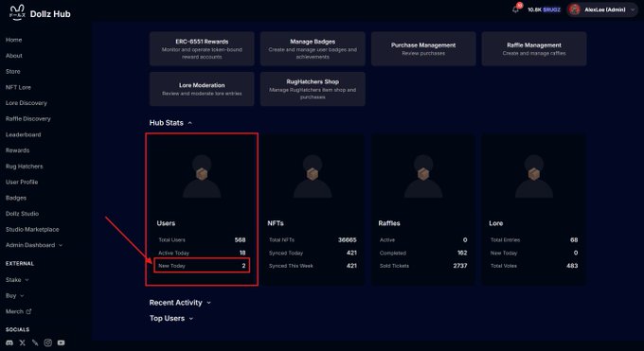View the Leaderboard page
Viewport: 644px width, 351px height.
(23, 134)
